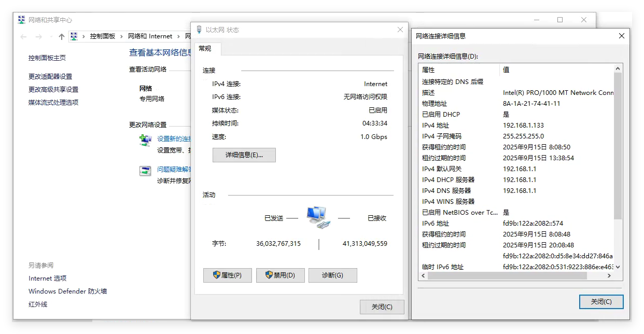The width and height of the screenshot is (644, 334).
Task: Open 更改适配器设置 link
Action: (50, 76)
